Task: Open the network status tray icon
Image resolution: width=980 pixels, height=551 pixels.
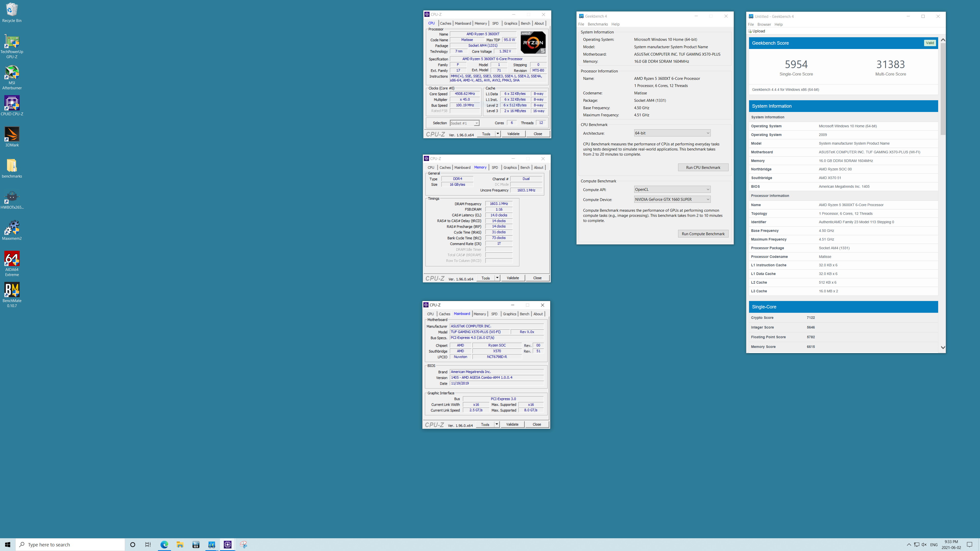Action: pos(916,545)
